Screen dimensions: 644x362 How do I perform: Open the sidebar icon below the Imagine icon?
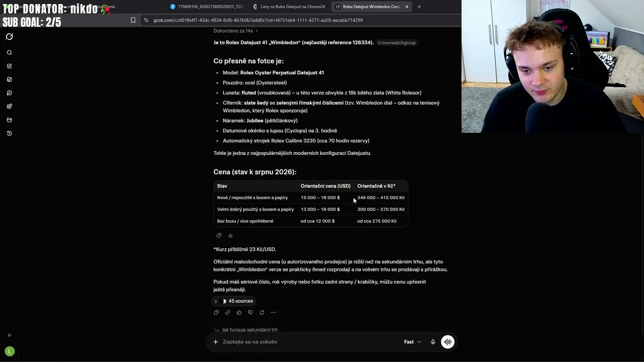pyautogui.click(x=9, y=93)
